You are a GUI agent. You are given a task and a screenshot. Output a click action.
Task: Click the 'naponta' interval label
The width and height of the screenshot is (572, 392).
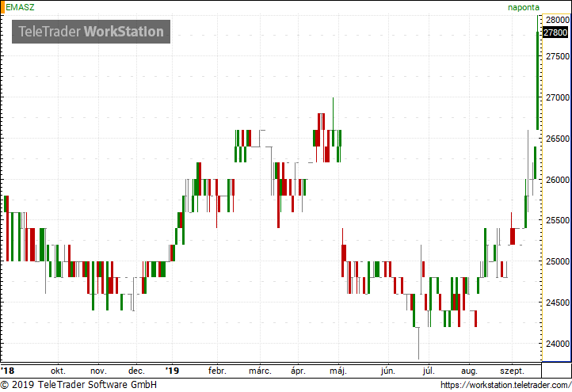tap(524, 7)
